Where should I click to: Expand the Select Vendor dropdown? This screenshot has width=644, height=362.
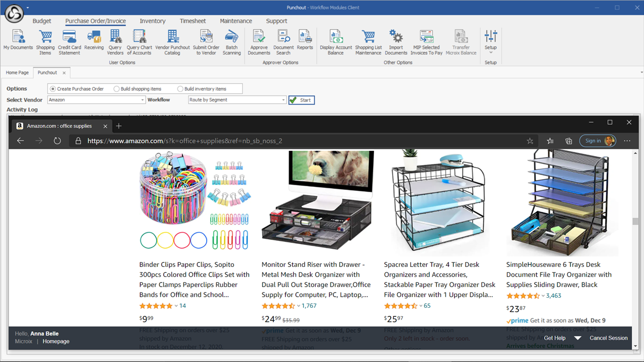[x=142, y=100]
